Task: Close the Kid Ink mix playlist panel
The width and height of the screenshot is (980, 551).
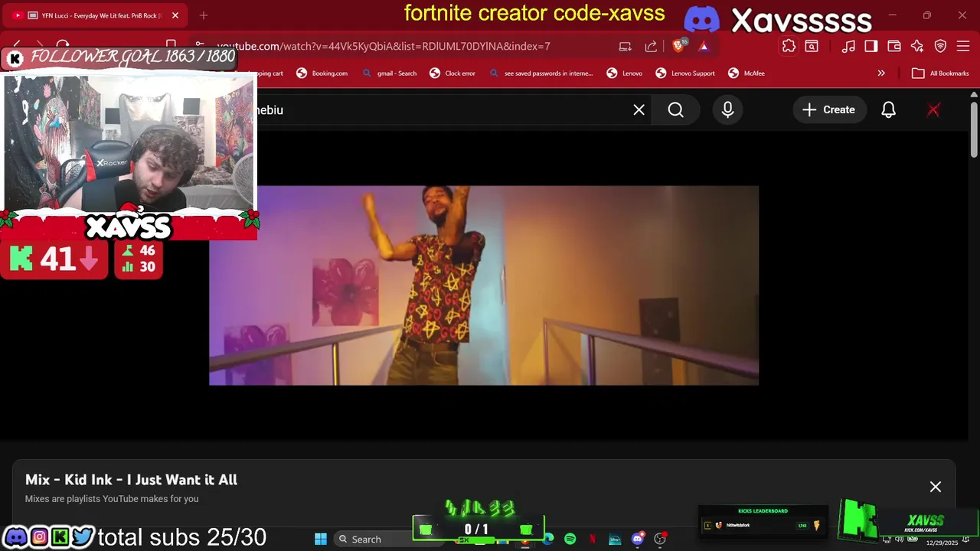Action: pos(936,487)
